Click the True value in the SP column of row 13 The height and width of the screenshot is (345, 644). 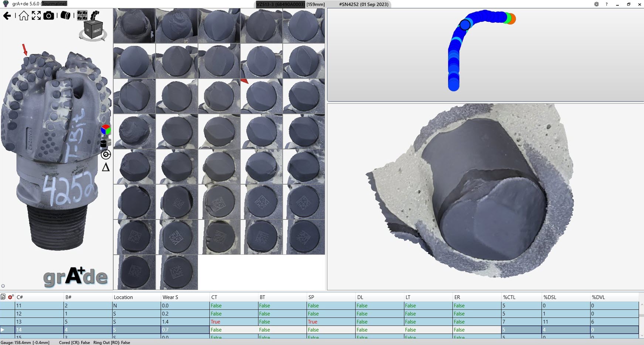coord(313,322)
